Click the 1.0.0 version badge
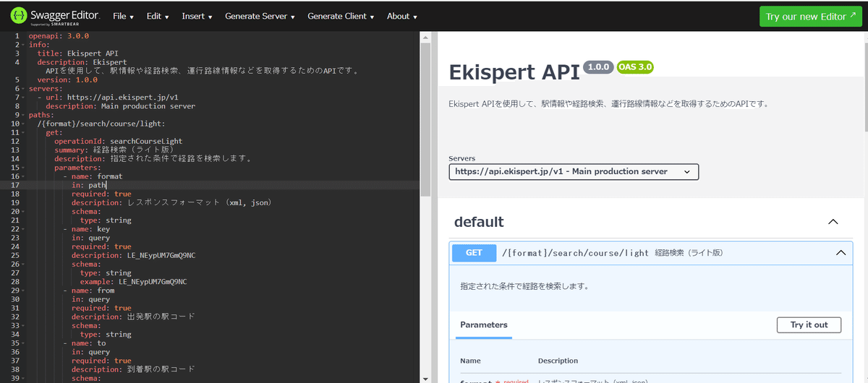Image resolution: width=868 pixels, height=383 pixels. [x=599, y=67]
